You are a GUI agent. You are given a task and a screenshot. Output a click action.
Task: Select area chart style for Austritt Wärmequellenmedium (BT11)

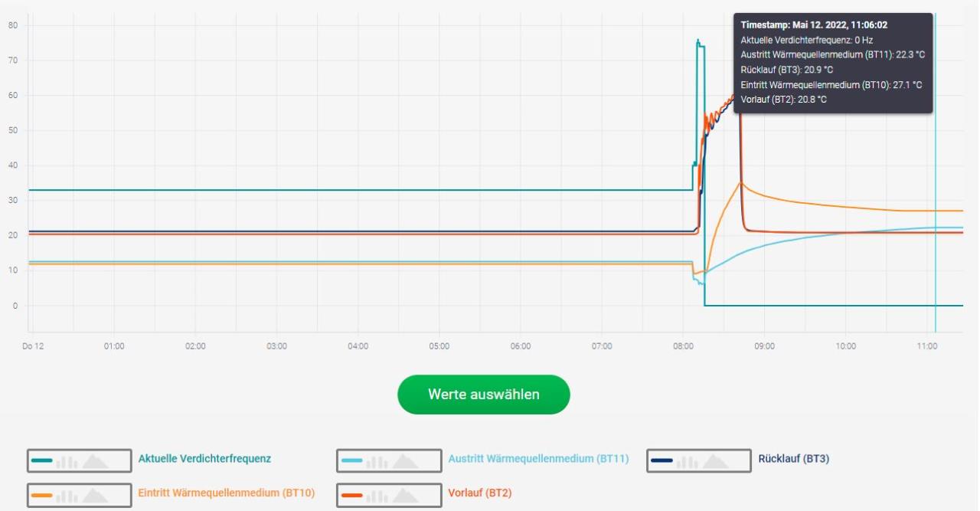tap(407, 461)
